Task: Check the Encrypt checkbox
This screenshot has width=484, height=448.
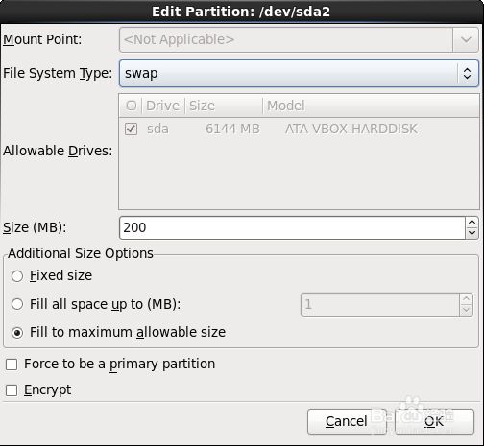Action: 12,390
